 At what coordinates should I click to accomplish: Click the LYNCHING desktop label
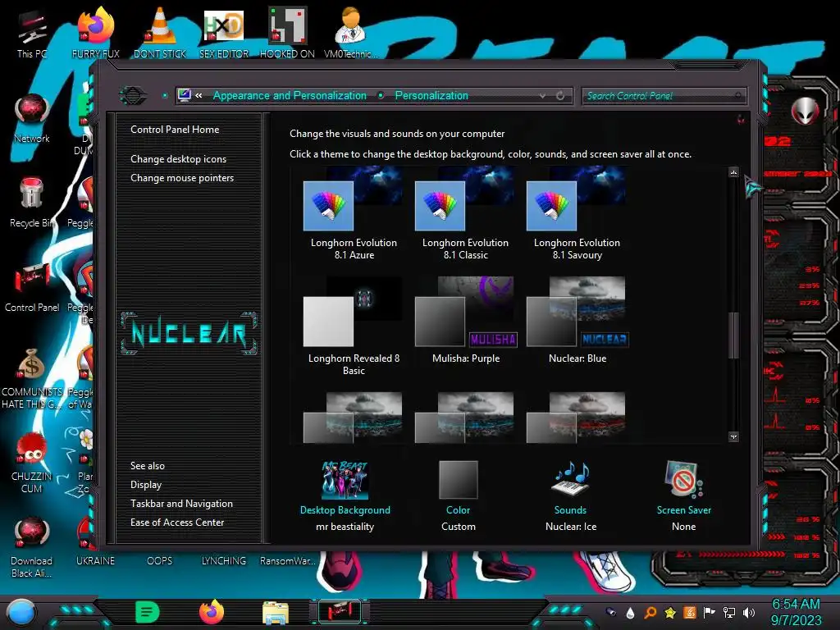coord(224,561)
